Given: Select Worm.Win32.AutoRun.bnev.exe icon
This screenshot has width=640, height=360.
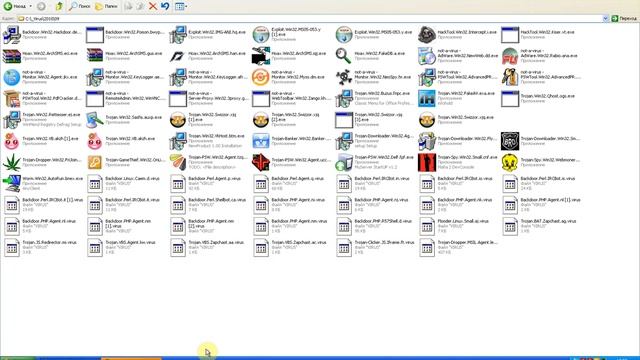Looking at the screenshot, I should coord(11,184).
